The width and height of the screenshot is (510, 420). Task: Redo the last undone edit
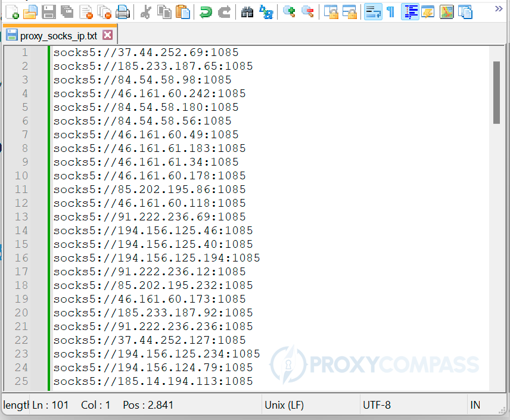point(224,12)
